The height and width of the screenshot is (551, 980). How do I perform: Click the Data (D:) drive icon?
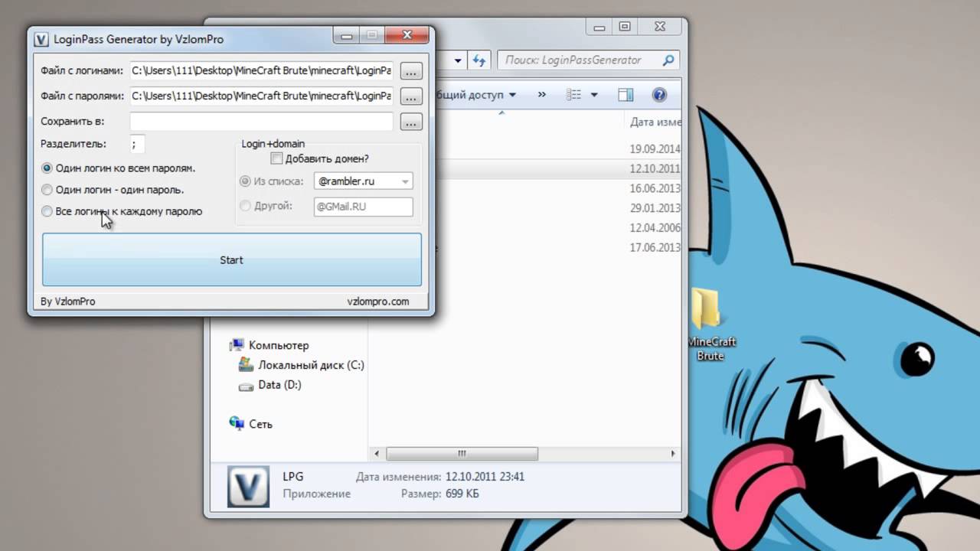point(246,386)
